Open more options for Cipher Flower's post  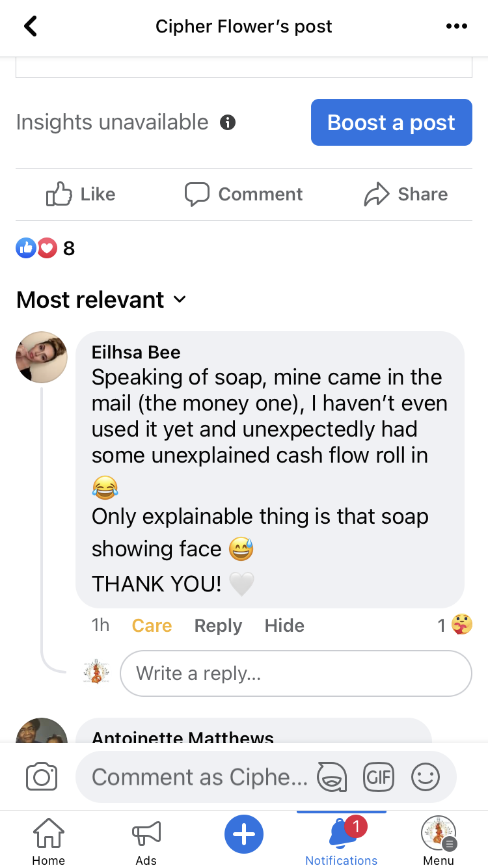(457, 26)
